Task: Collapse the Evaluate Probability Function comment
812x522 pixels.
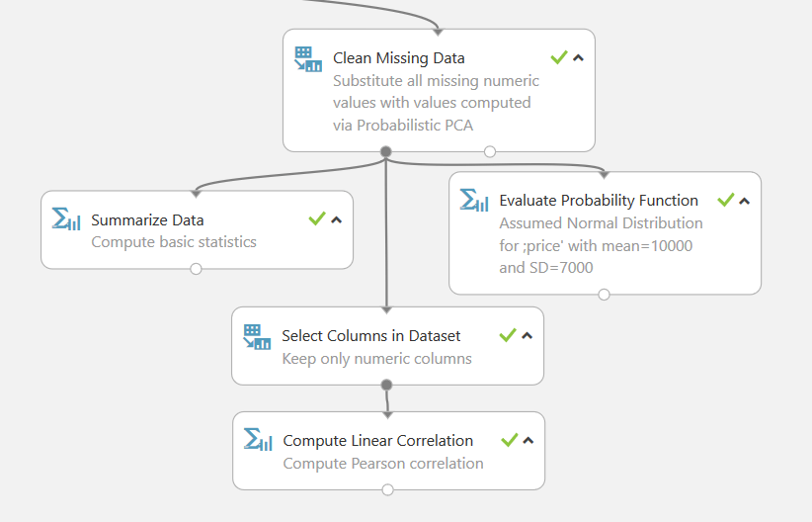Action: click(745, 201)
